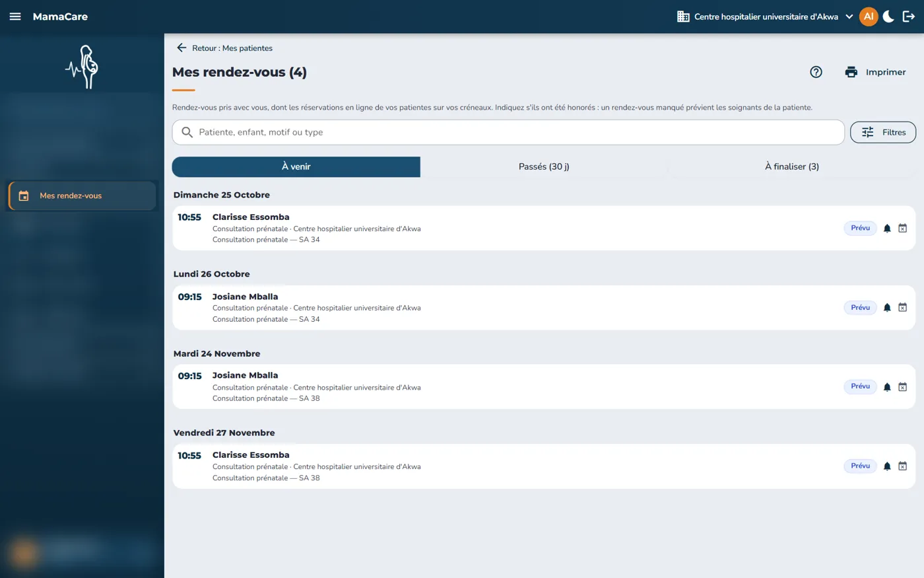Image resolution: width=924 pixels, height=578 pixels.
Task: Click Prévu badge on Clarisse Essomba 27 Novembre
Action: click(860, 466)
